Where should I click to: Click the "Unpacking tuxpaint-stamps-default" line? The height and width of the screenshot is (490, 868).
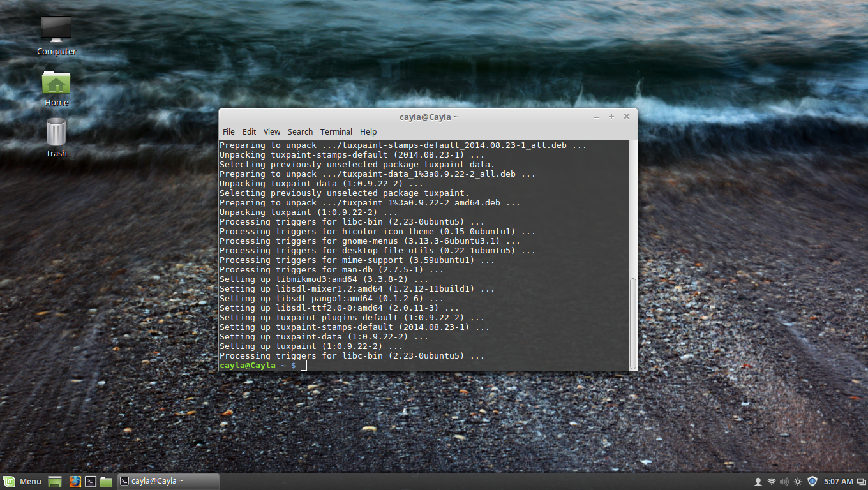(x=352, y=155)
